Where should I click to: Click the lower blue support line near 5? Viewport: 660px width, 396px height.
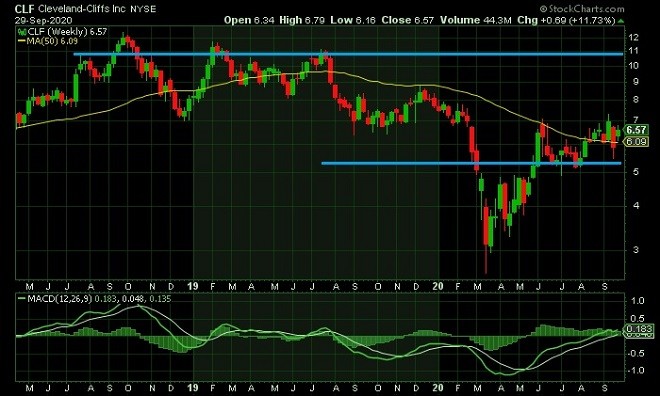point(471,163)
